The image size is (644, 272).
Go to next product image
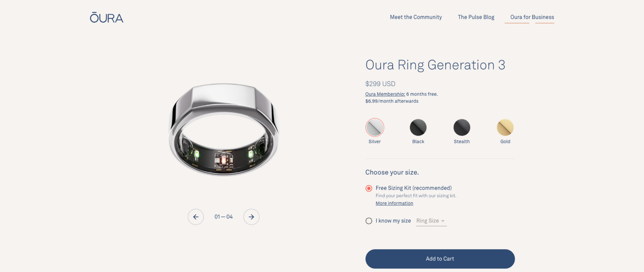point(251,217)
